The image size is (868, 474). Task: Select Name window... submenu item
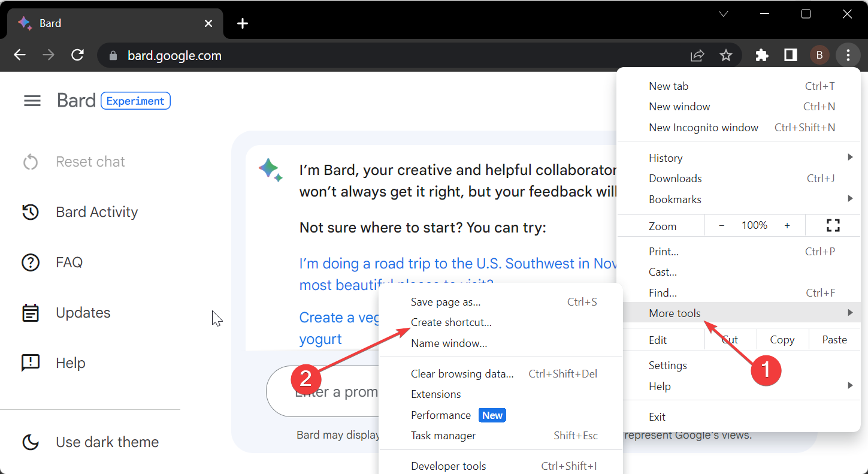pos(501,343)
